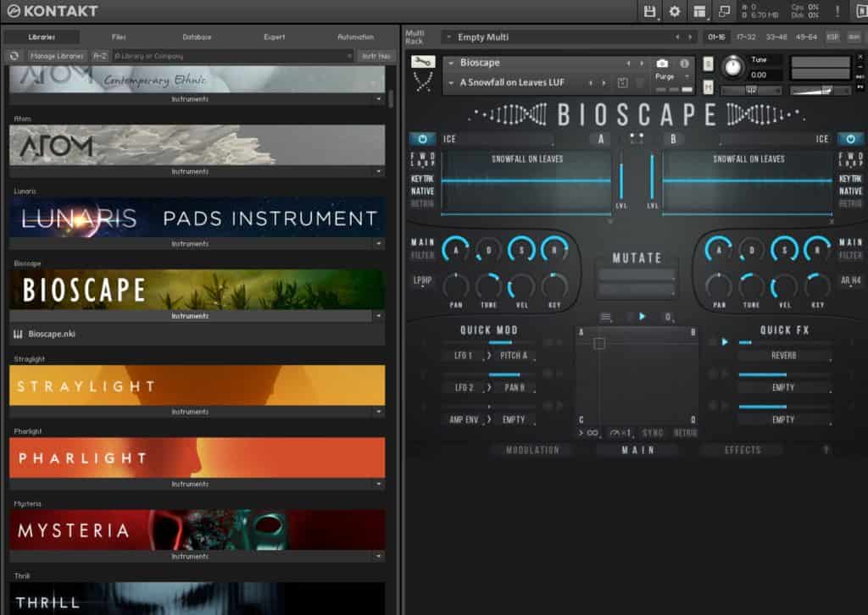
Task: Switch to the Automation tab
Action: 355,37
